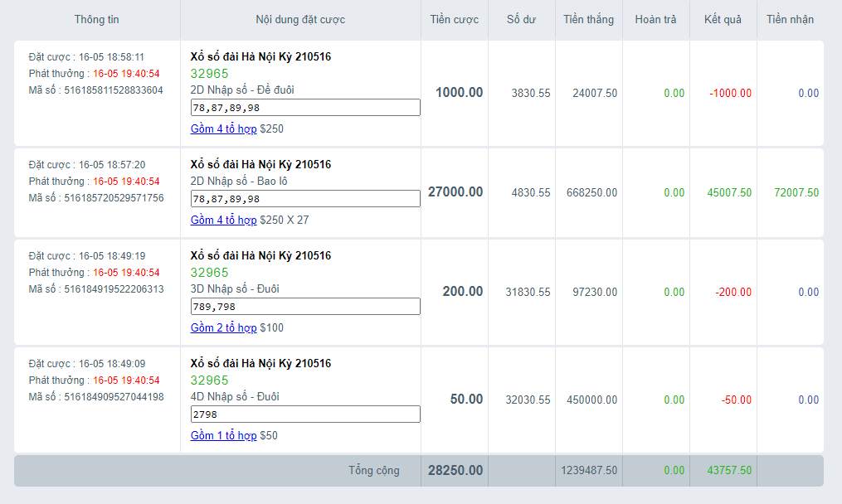This screenshot has width=842, height=504.
Task: Click the input field containing 789,798
Action: point(305,307)
